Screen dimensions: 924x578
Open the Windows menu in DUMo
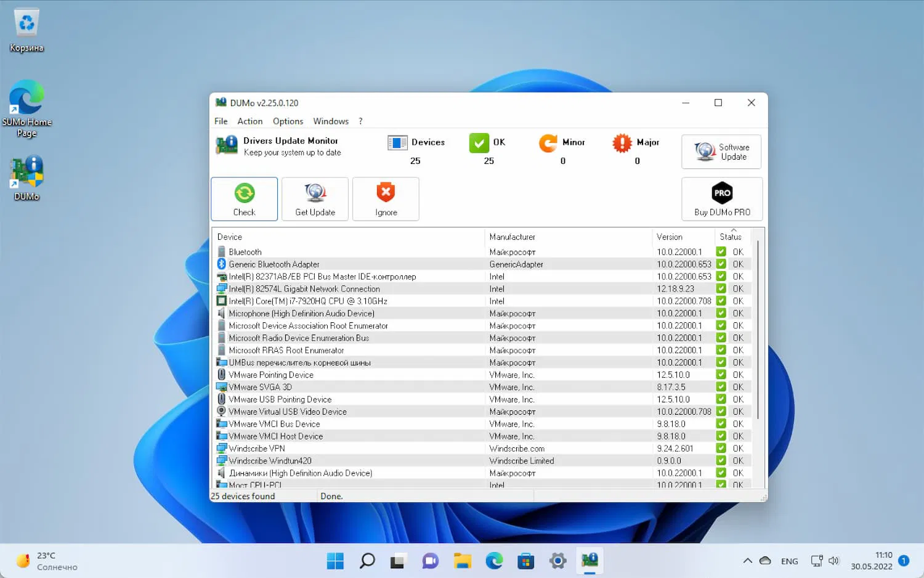coord(331,121)
